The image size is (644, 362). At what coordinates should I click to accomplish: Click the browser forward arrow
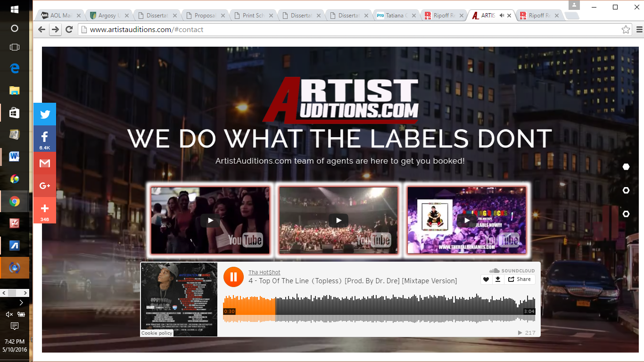pyautogui.click(x=55, y=29)
